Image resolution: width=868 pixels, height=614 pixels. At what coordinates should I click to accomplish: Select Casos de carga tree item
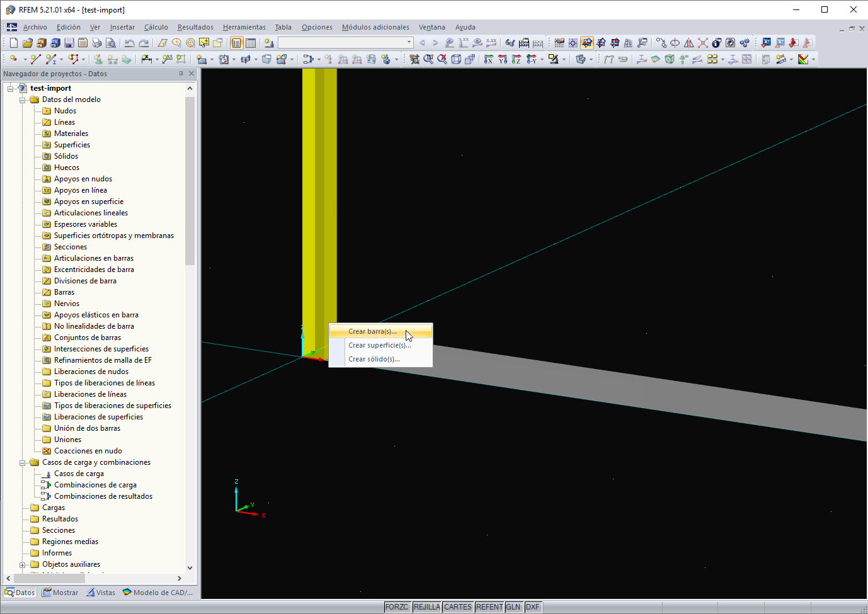point(79,474)
